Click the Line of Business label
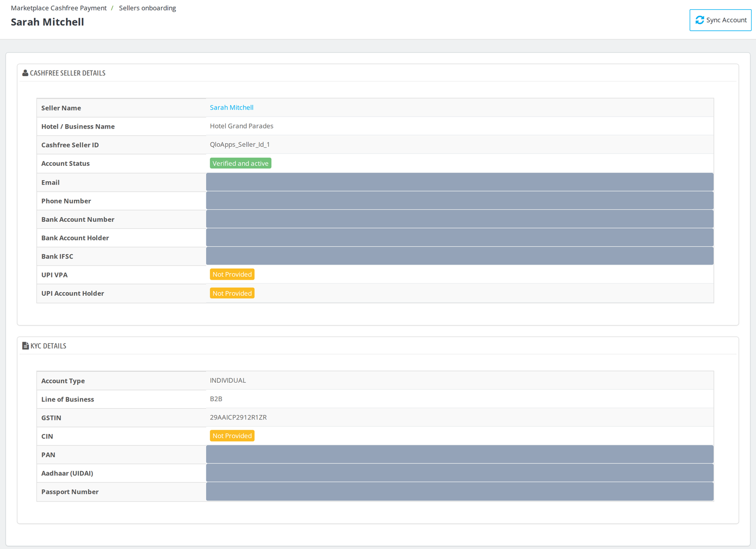This screenshot has height=549, width=756. (67, 399)
